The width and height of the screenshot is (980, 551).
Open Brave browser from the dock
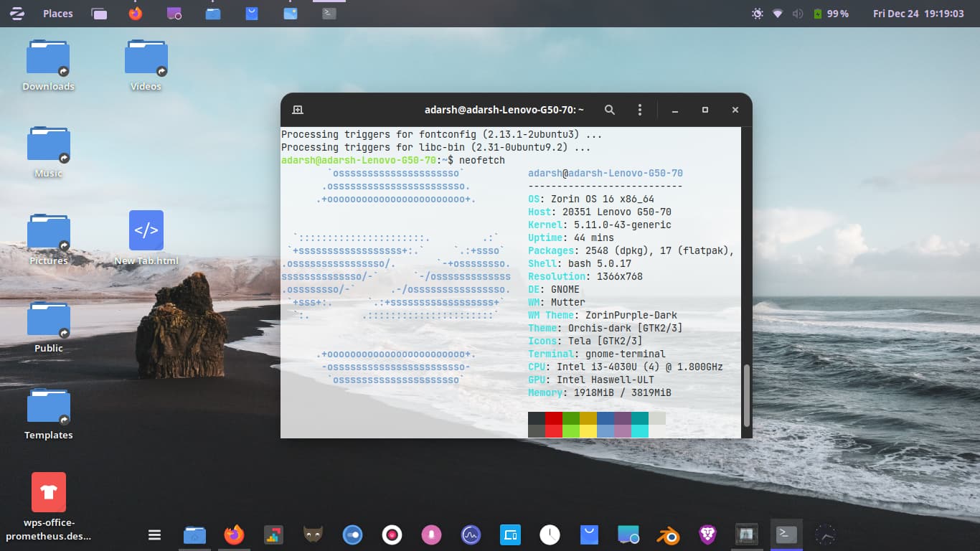707,534
